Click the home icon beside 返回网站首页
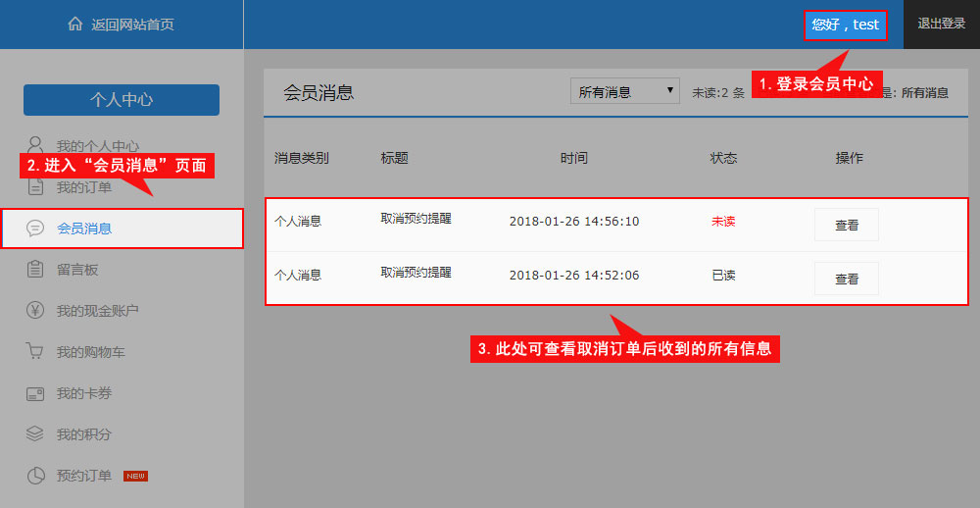The width and height of the screenshot is (980, 508). (x=75, y=25)
